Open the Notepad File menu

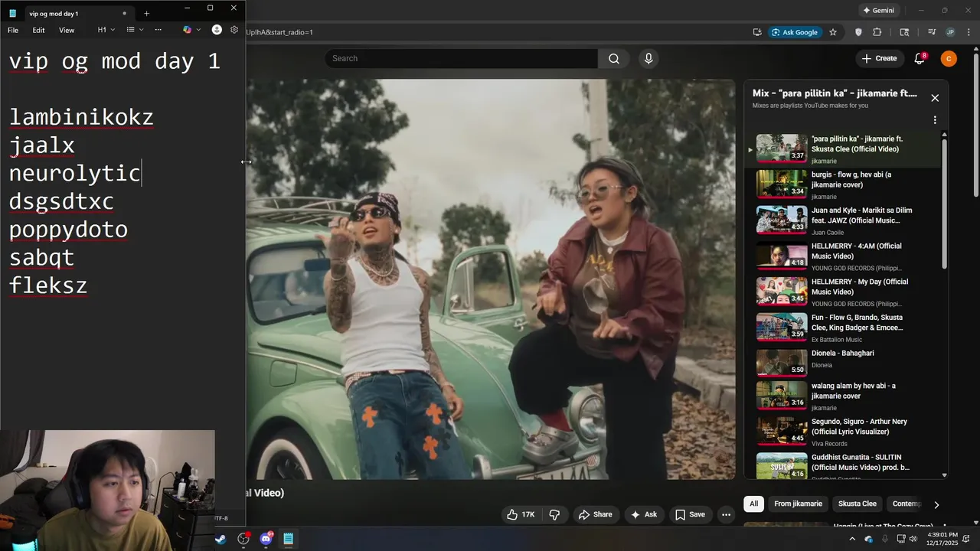13,30
